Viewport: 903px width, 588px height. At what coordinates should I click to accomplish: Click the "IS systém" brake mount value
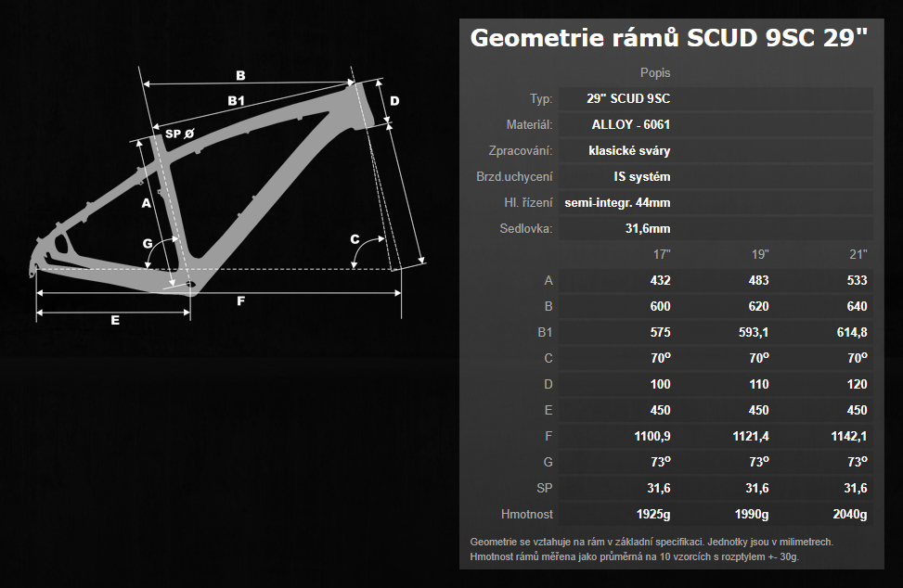point(641,176)
